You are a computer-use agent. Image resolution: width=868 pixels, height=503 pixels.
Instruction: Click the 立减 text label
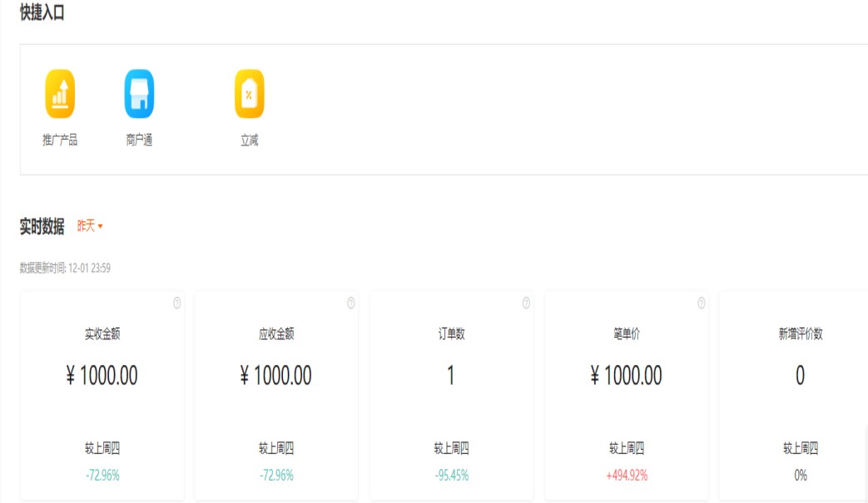(249, 141)
